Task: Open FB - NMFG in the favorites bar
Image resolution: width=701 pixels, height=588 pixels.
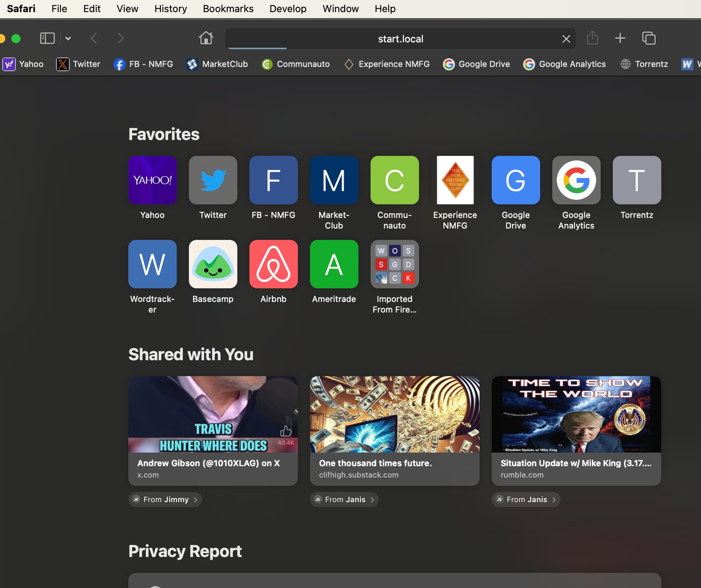Action: [x=143, y=64]
